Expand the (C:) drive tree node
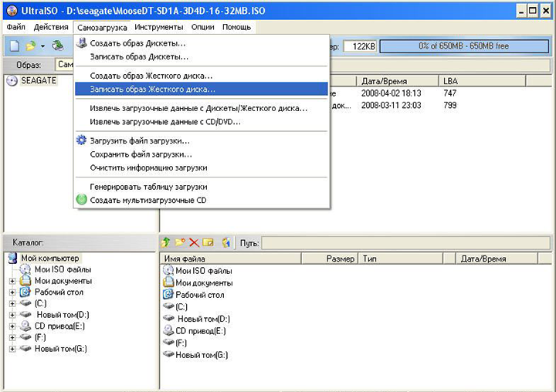 point(12,304)
